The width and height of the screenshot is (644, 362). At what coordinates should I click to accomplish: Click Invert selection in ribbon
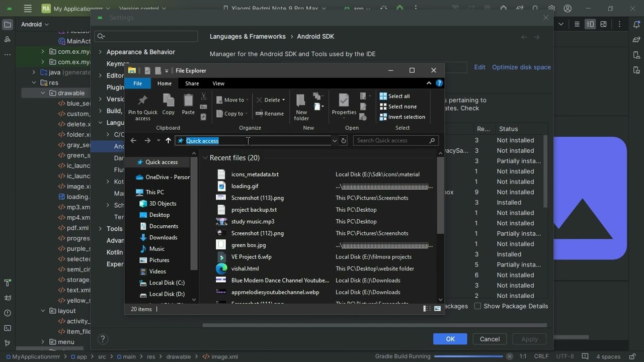[403, 117]
